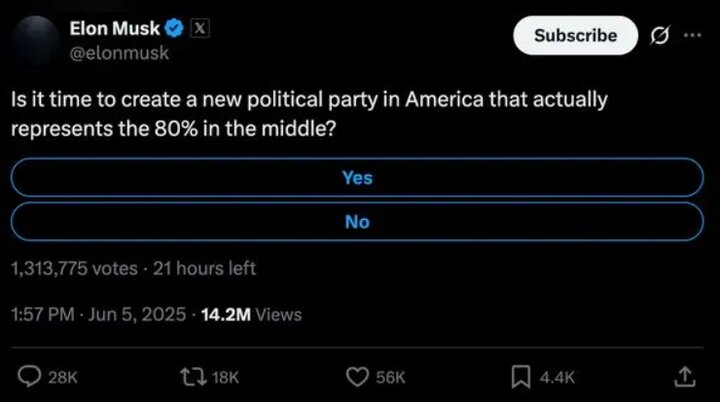This screenshot has width=720, height=402.
Task: Vote Yes in the poll
Action: [x=357, y=177]
